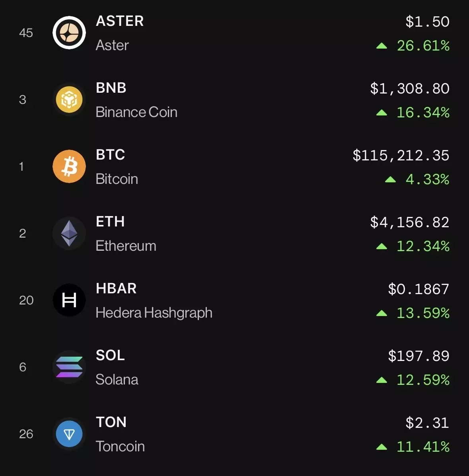The image size is (469, 476).
Task: Click rank number 45 for Aster
Action: tap(26, 33)
